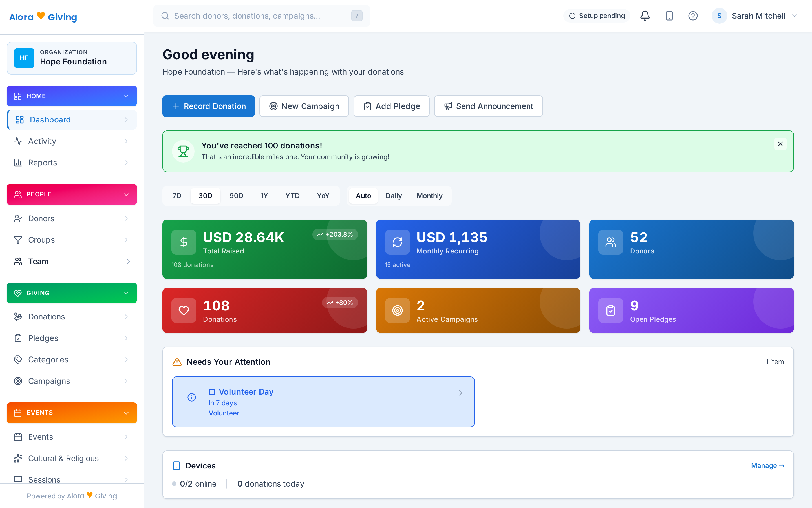Open Volunteer Day item via its chevron

click(461, 393)
